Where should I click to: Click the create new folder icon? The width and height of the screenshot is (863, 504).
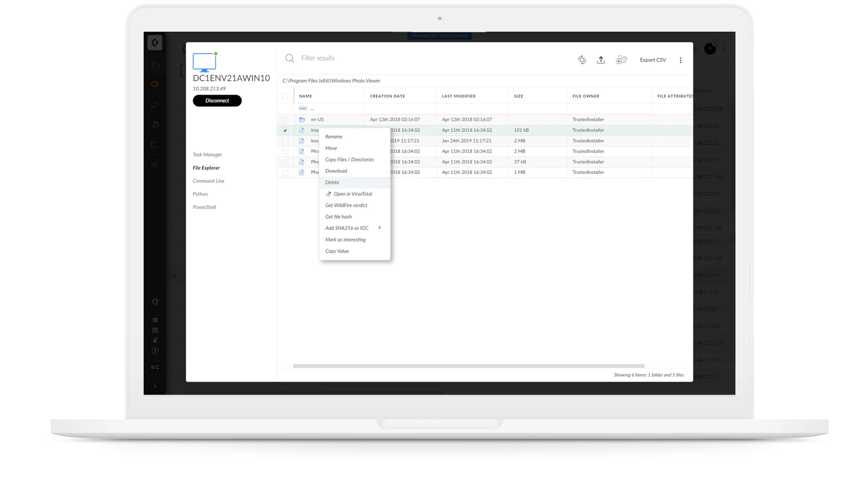pos(621,60)
